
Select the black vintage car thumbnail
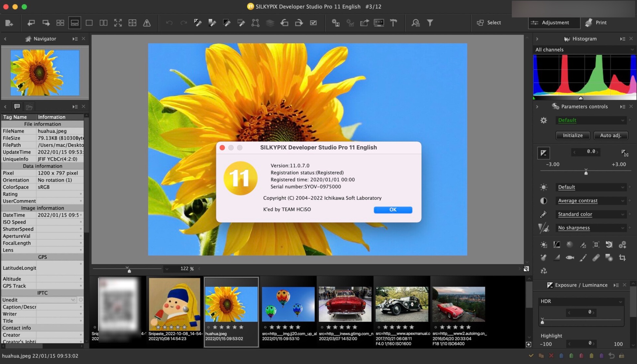(402, 304)
